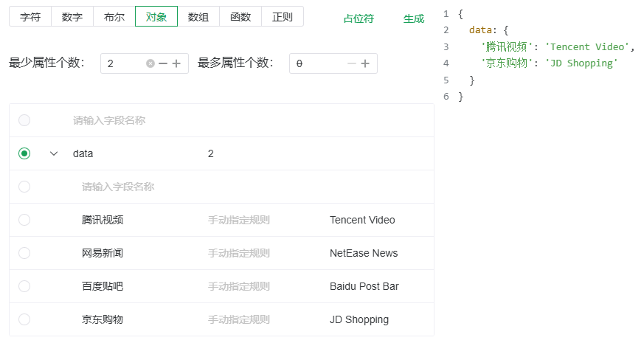This screenshot has width=644, height=343.
Task: Open the 函数 tab
Action: pyautogui.click(x=240, y=16)
